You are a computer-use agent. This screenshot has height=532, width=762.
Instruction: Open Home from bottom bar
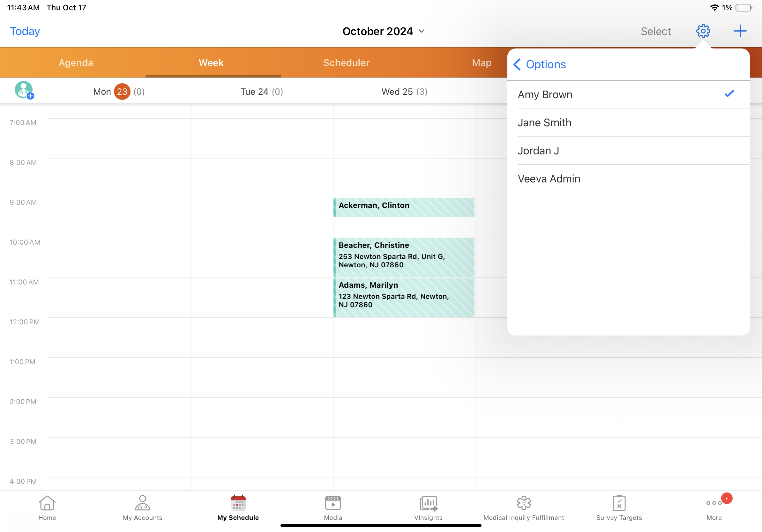[47, 507]
